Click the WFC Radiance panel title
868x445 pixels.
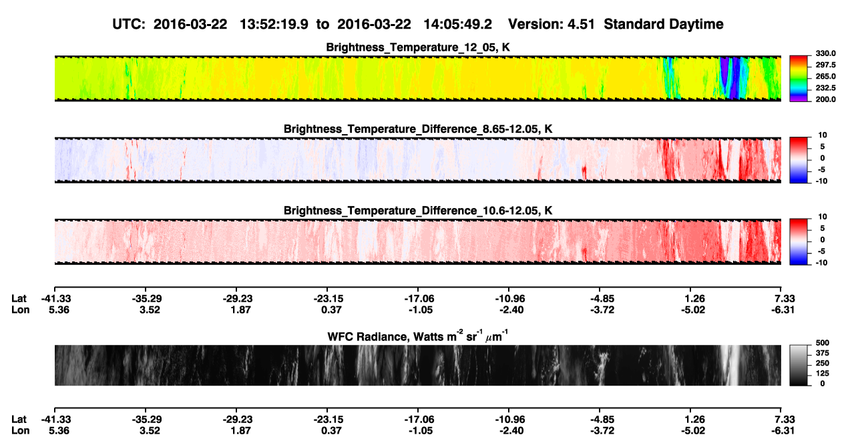pos(418,336)
